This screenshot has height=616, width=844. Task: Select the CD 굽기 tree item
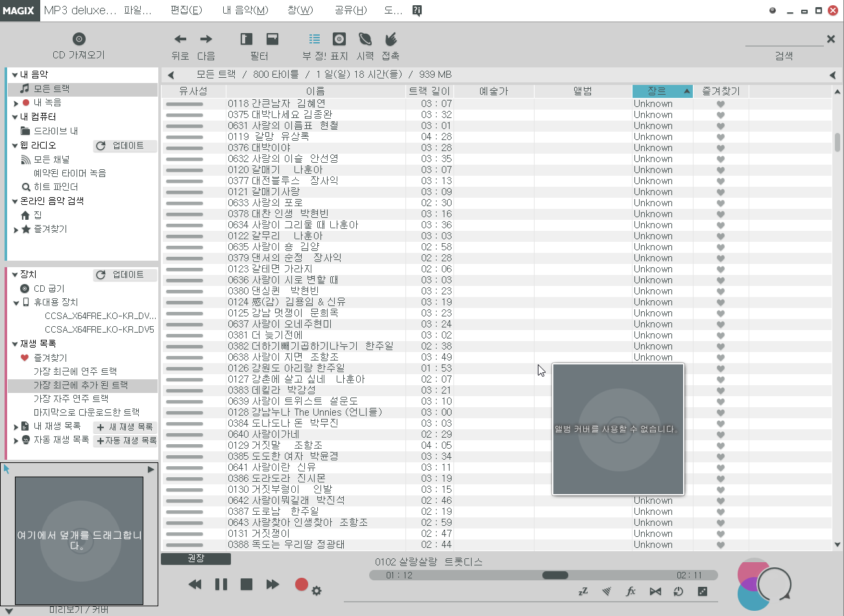coord(49,289)
